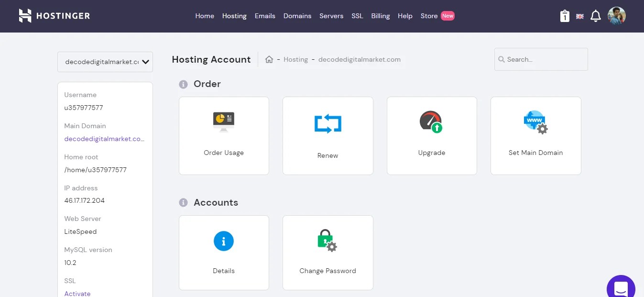This screenshot has height=297, width=644.
Task: Click Upgrade card label
Action: (432, 153)
